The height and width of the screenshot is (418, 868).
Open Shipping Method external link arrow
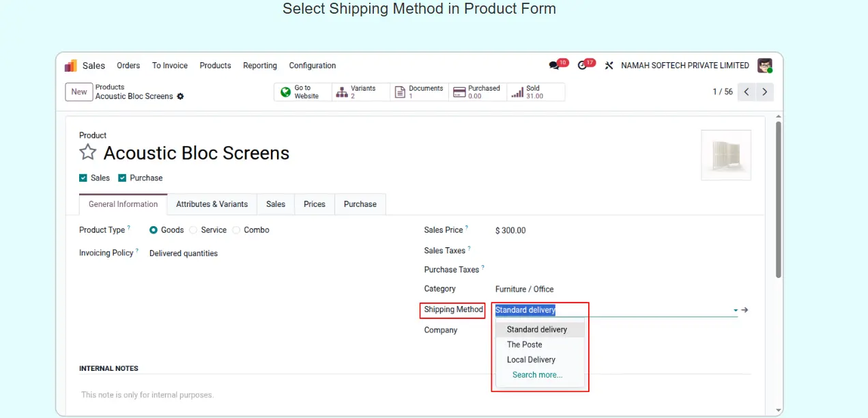tap(745, 310)
